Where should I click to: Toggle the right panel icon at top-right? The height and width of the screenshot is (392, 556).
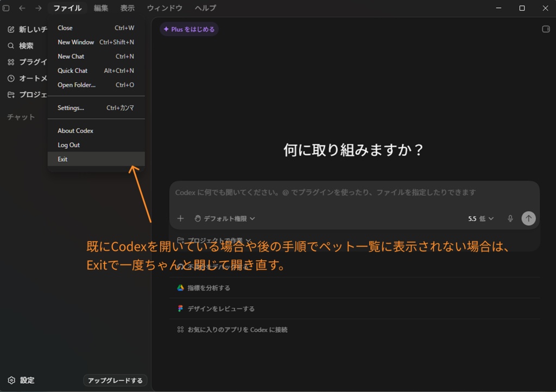coord(546,29)
